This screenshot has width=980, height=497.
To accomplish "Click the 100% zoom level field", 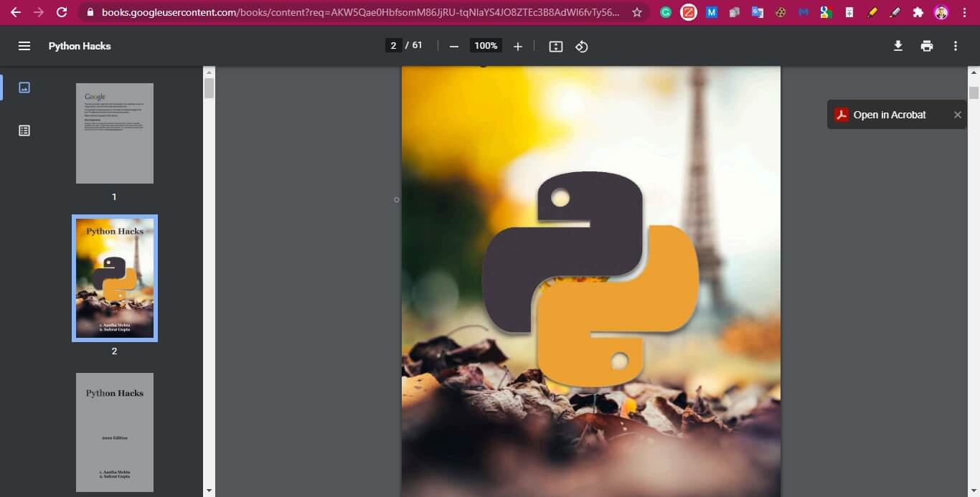I will pos(486,46).
